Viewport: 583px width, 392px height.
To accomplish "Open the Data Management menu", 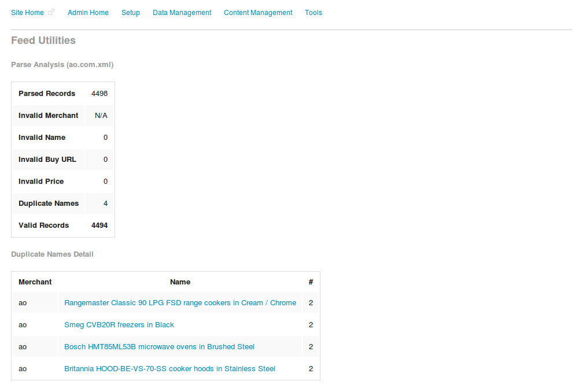I will point(182,13).
